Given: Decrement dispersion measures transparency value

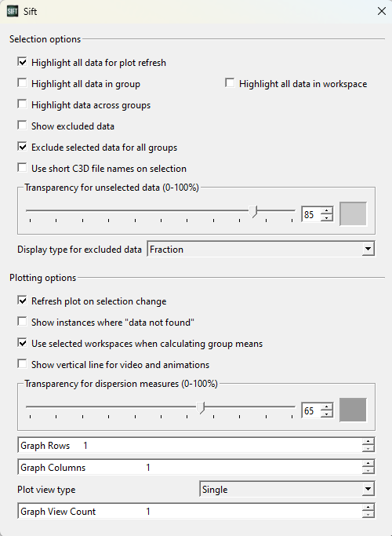Looking at the screenshot, I should (x=327, y=414).
